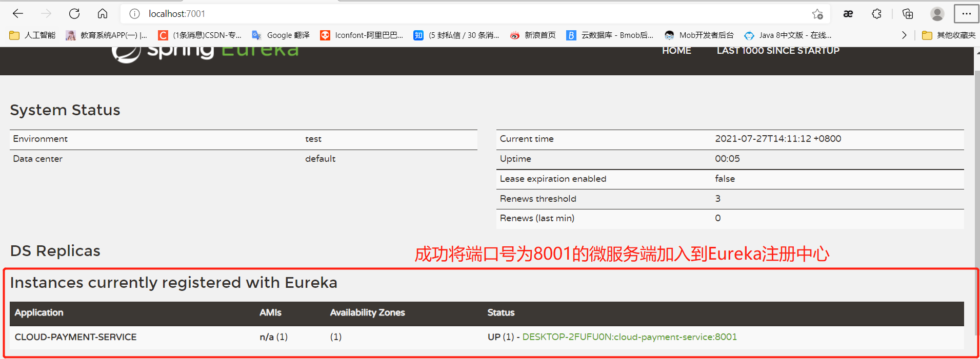The width and height of the screenshot is (980, 359).
Task: Select the Environment value test
Action: [x=313, y=139]
